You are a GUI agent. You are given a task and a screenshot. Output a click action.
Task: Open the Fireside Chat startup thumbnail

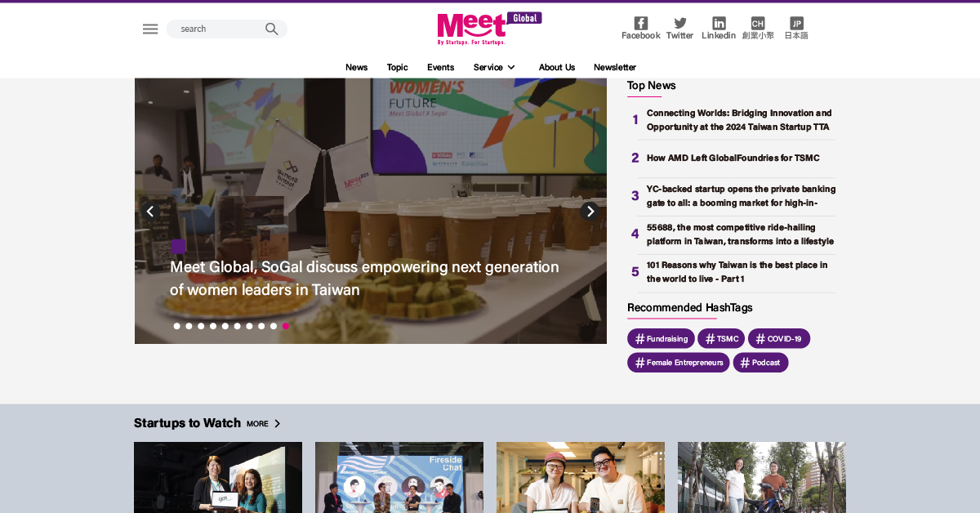(x=399, y=477)
